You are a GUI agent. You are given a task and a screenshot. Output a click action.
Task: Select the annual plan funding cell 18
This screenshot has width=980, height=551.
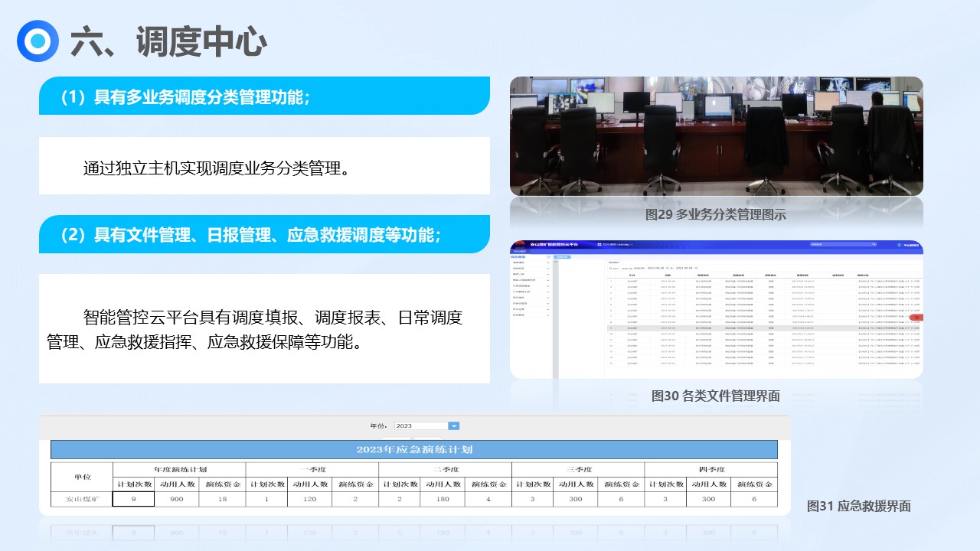pos(222,499)
